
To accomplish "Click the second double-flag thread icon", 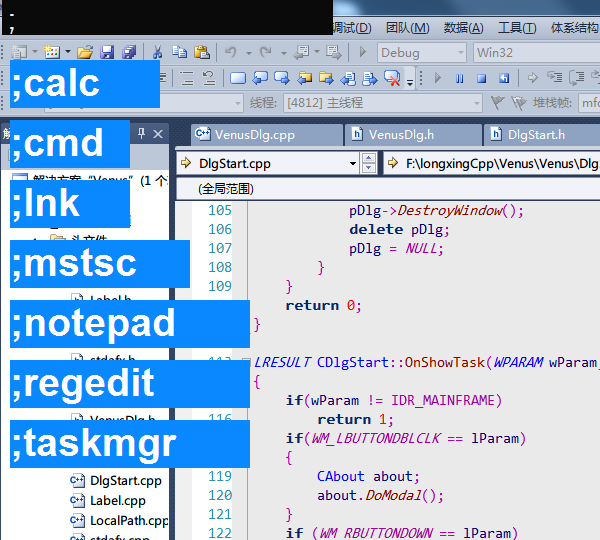I will point(519,103).
